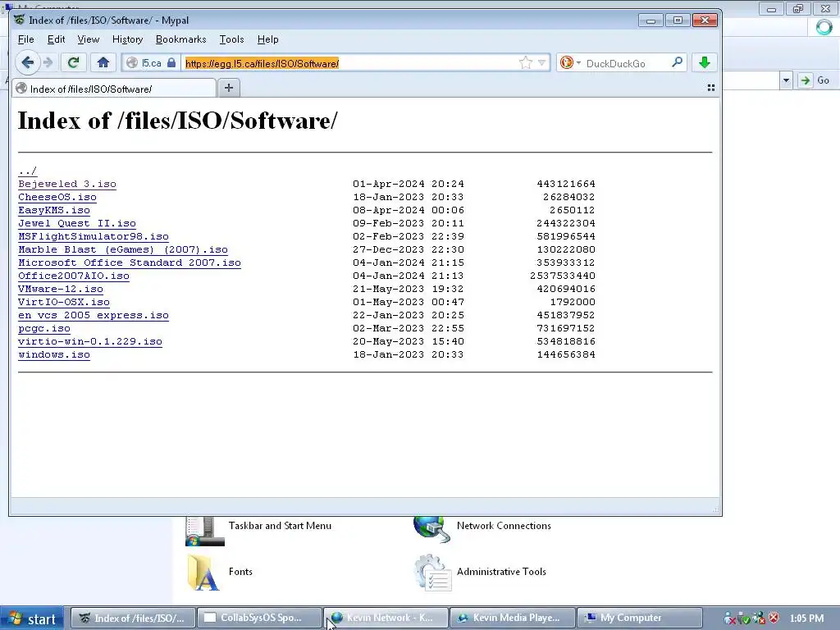This screenshot has width=840, height=630.
Task: Go to the home page icon
Action: (103, 62)
